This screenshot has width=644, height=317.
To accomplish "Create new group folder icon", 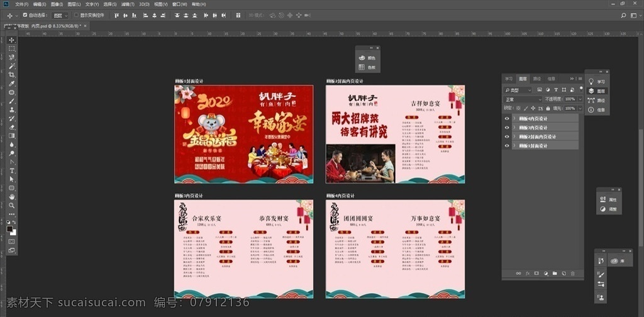I will (x=555, y=273).
